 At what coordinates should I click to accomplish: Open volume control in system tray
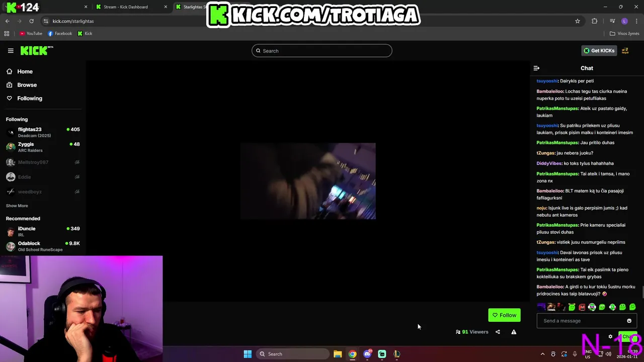pos(608,354)
